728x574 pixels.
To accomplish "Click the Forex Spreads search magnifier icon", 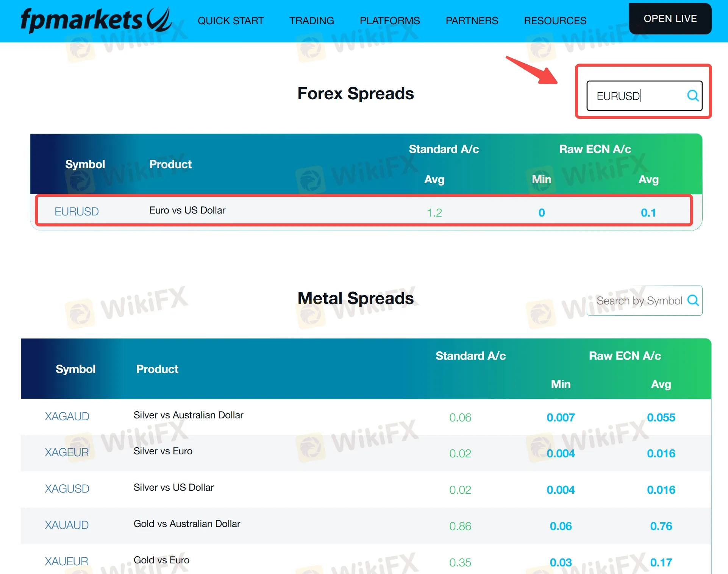I will (x=693, y=95).
